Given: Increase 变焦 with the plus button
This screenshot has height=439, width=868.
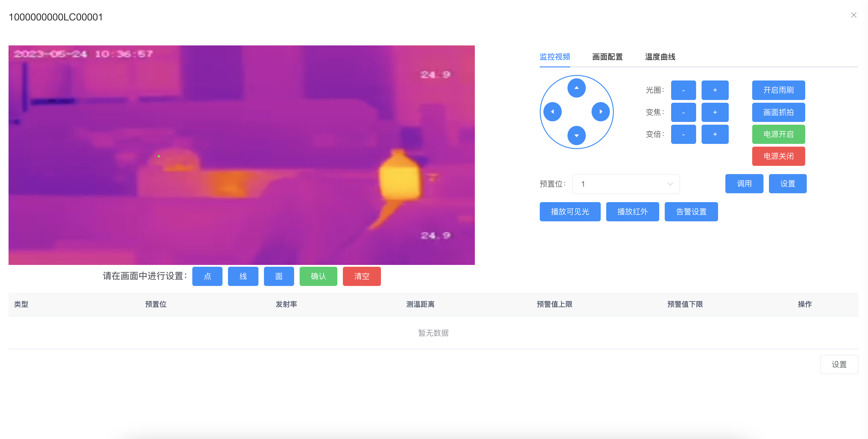Looking at the screenshot, I should (x=715, y=112).
